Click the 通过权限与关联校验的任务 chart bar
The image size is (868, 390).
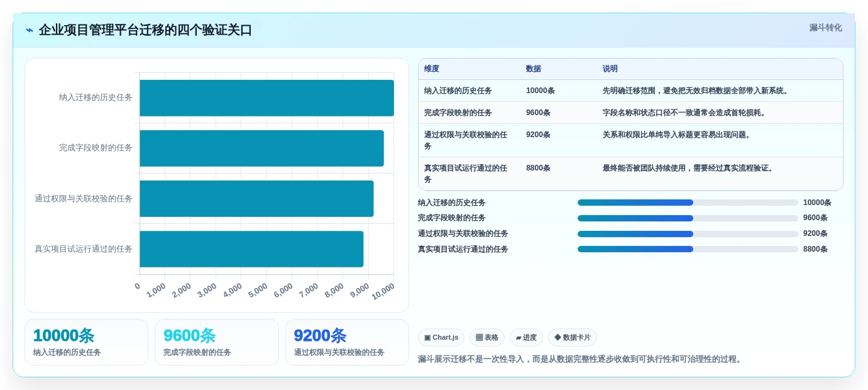(x=256, y=199)
